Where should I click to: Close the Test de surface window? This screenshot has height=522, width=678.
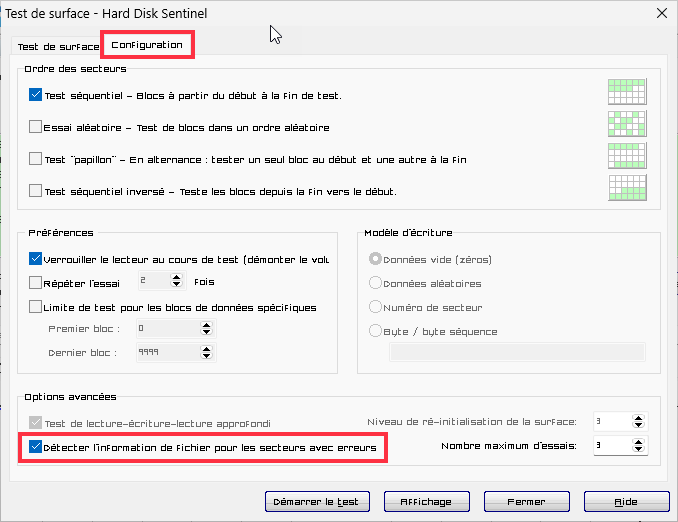pos(660,12)
